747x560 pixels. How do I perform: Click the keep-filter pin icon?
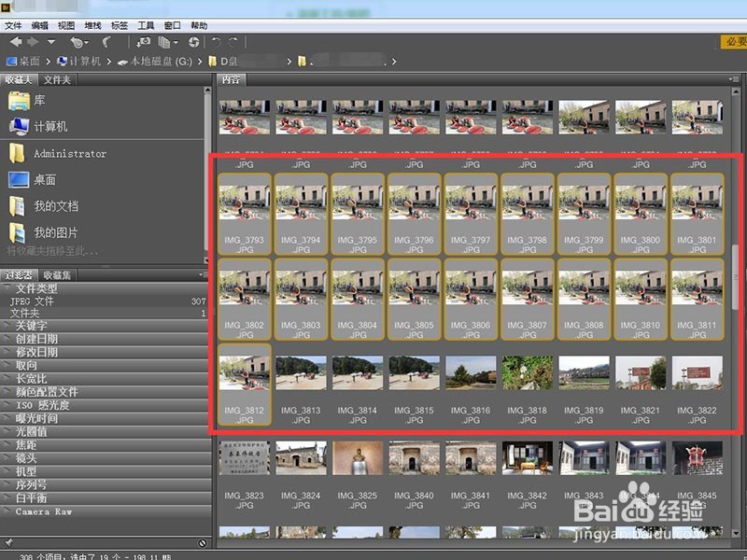(x=8, y=543)
